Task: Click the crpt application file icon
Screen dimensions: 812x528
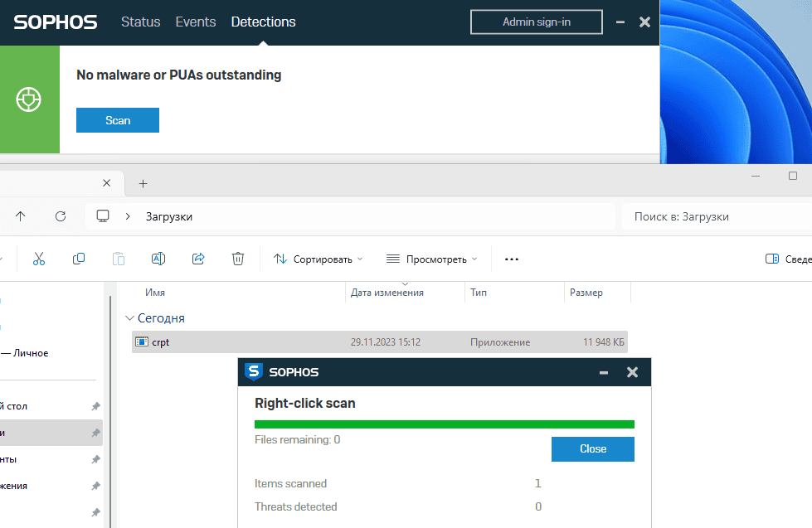Action: [141, 342]
